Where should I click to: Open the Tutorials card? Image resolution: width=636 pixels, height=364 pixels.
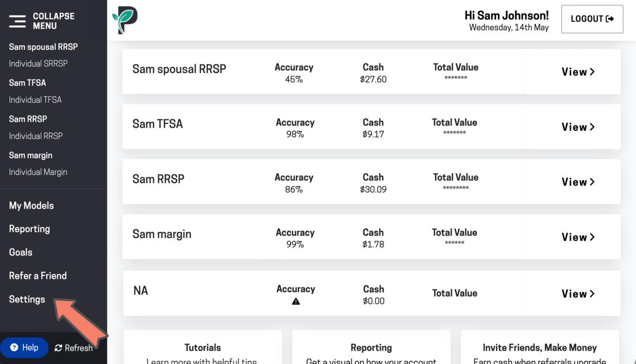coord(202,348)
